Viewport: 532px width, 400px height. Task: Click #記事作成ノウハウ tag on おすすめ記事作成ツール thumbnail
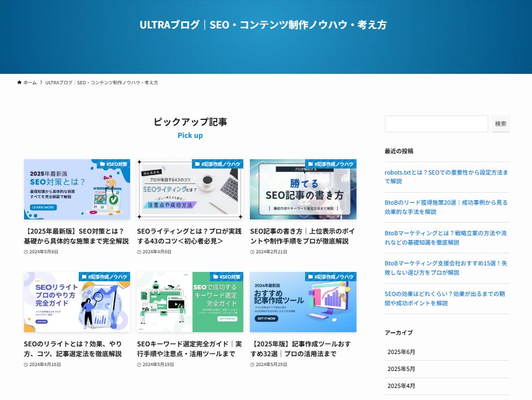(330, 276)
